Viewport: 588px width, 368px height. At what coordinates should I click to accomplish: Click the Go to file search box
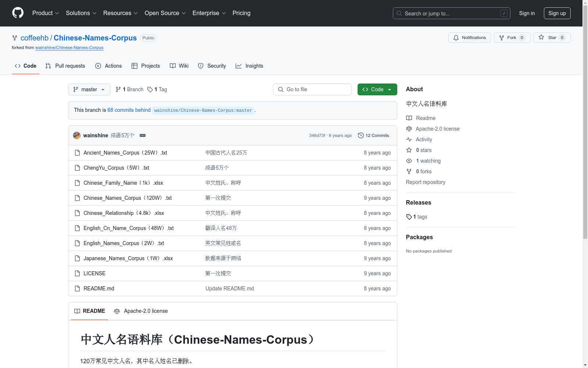point(312,89)
